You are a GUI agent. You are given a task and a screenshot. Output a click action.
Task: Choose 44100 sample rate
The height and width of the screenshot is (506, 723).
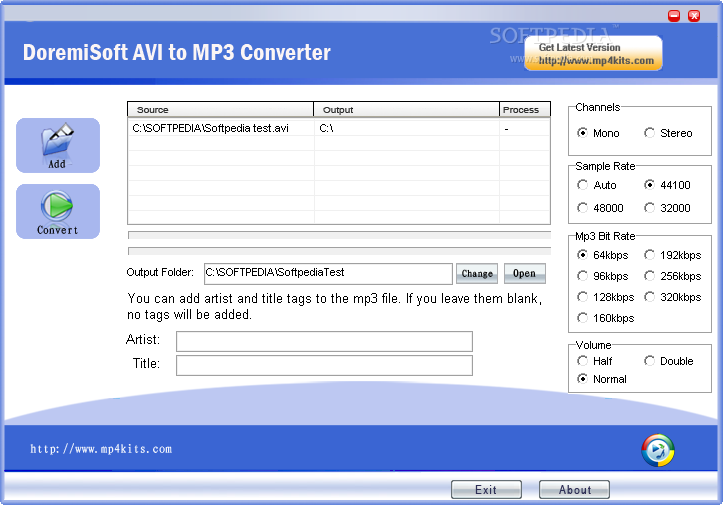667,185
